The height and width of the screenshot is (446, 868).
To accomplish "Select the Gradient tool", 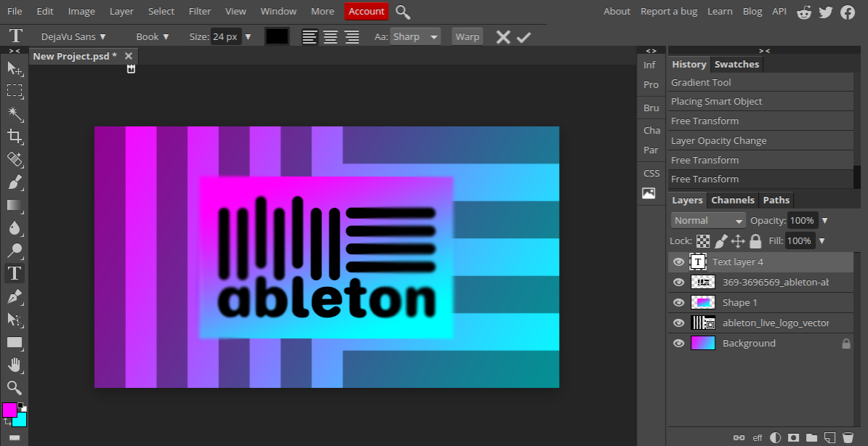I will [15, 206].
